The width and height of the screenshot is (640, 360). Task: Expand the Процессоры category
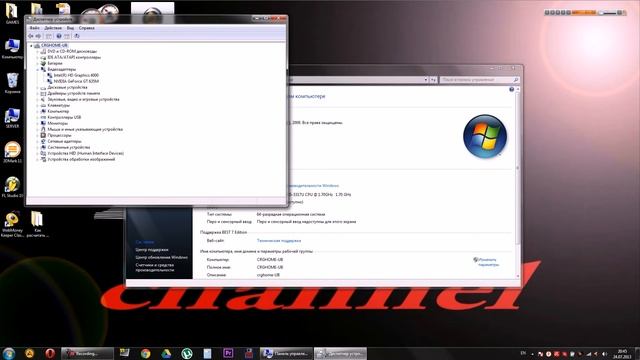coord(37,135)
